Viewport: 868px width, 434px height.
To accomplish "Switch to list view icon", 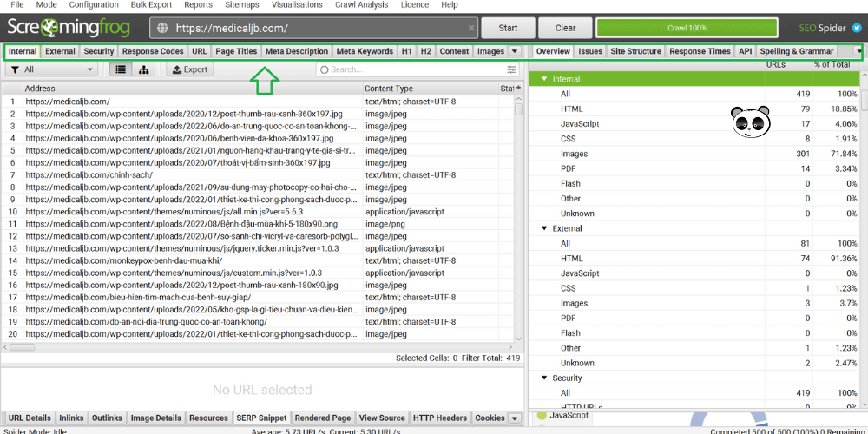I will [122, 69].
